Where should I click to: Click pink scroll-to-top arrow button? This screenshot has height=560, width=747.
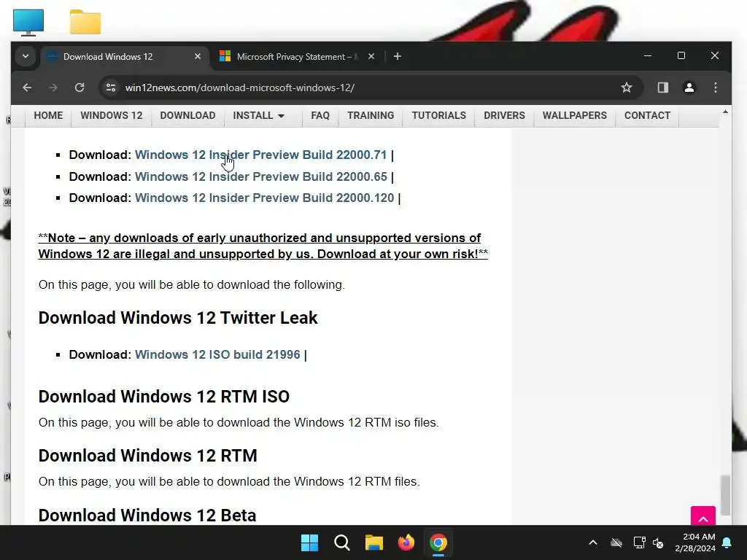[x=703, y=516]
